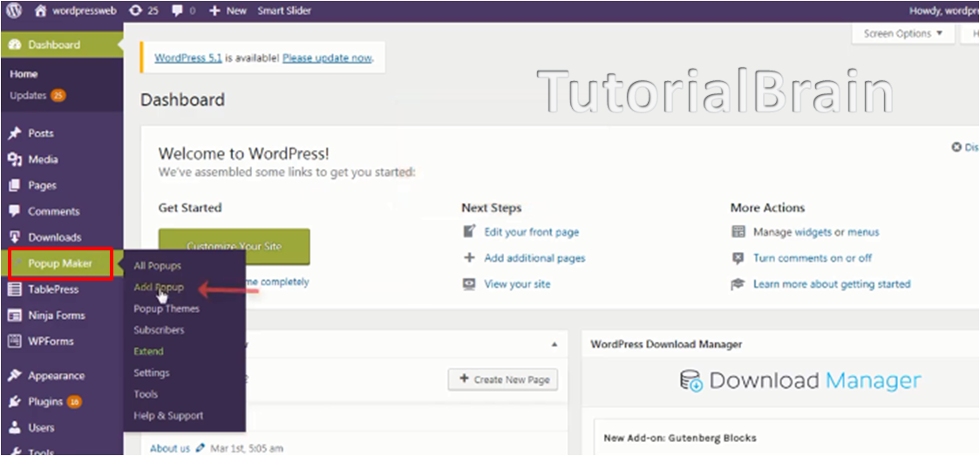Click the WPForms icon
980x456 pixels.
click(x=15, y=341)
